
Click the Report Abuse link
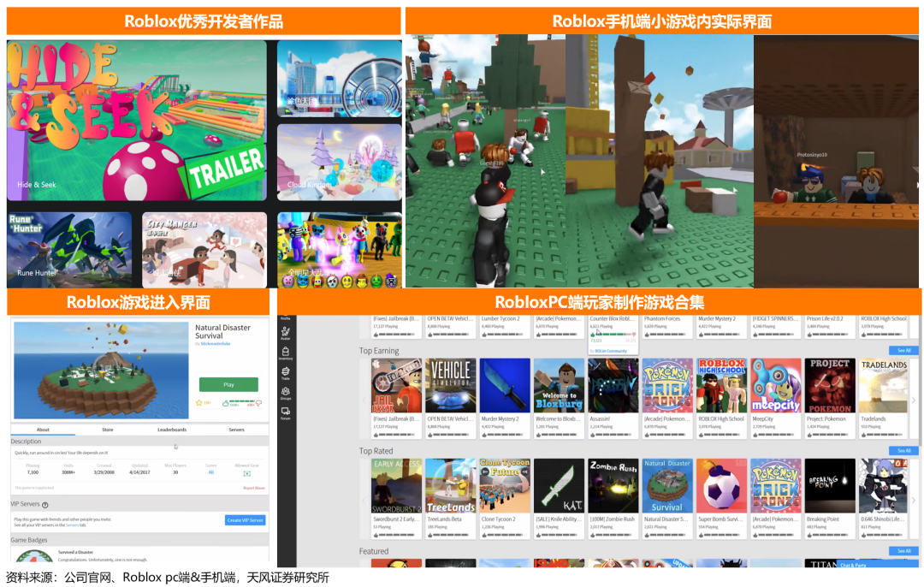click(x=254, y=488)
